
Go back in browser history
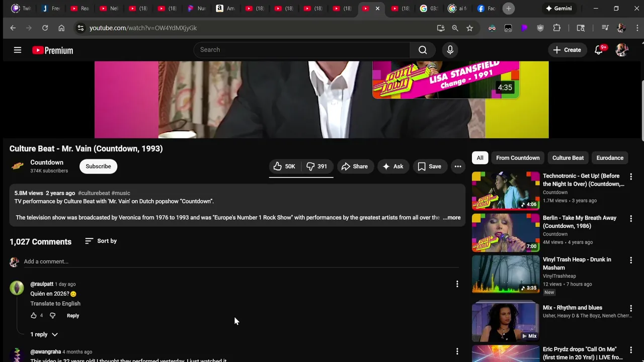(13, 28)
